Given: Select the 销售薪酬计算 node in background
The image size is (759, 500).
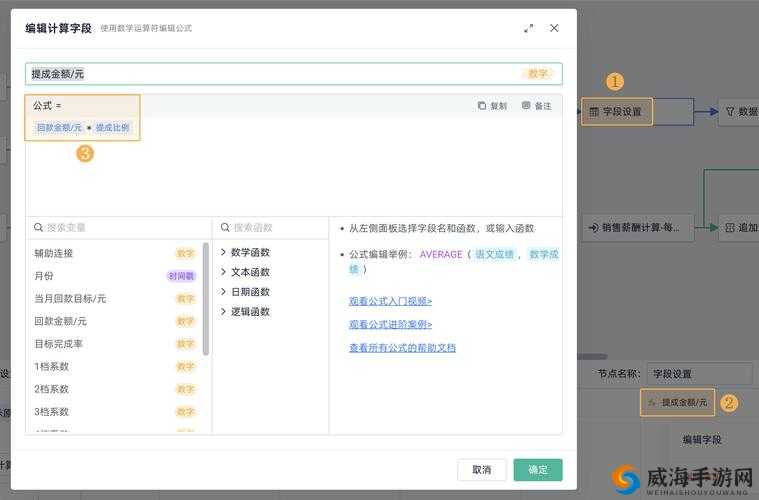Looking at the screenshot, I should [x=638, y=227].
